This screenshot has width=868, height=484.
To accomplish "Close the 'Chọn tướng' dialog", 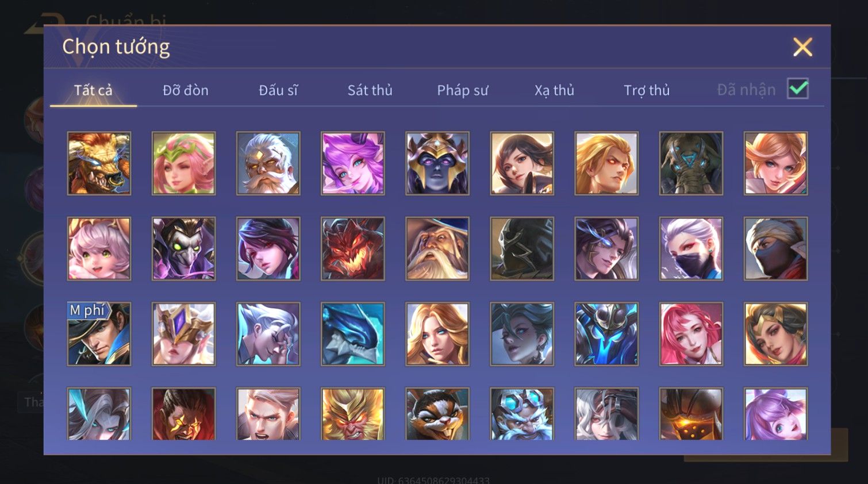I will (x=802, y=47).
